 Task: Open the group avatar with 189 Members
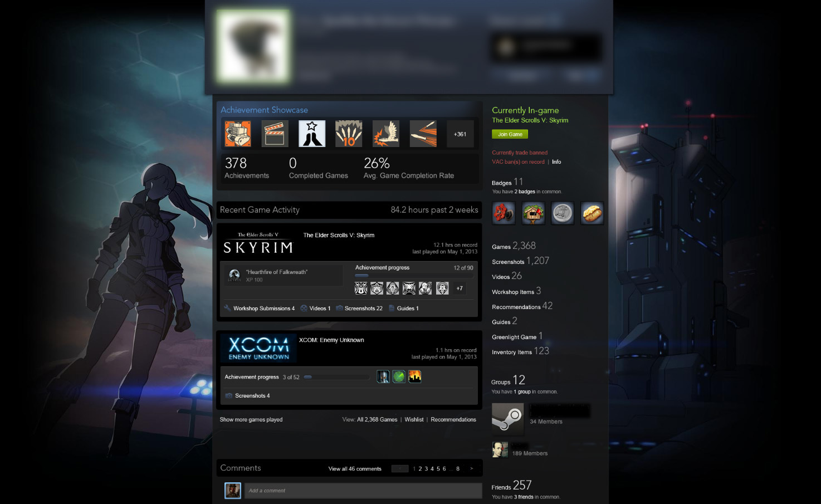coord(500,449)
